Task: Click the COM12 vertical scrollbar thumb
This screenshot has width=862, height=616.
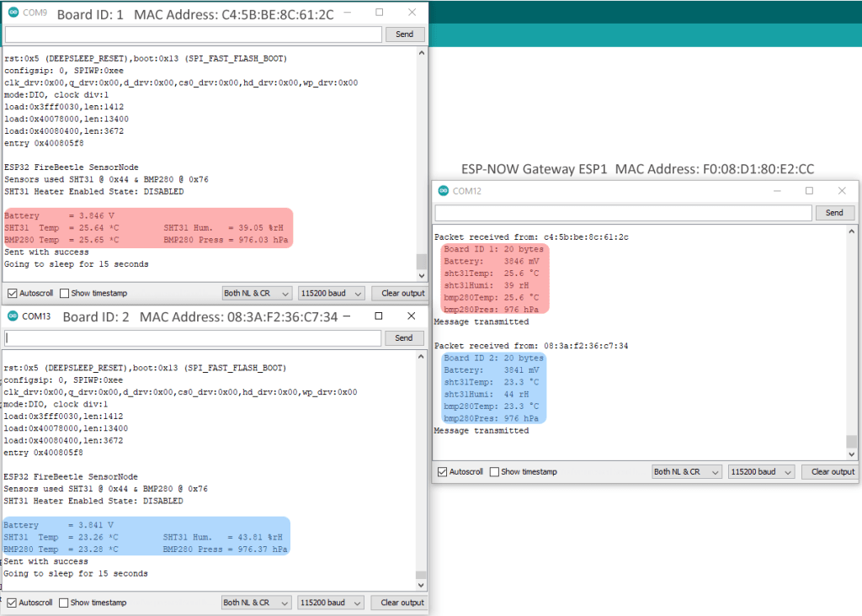Action: click(x=852, y=442)
